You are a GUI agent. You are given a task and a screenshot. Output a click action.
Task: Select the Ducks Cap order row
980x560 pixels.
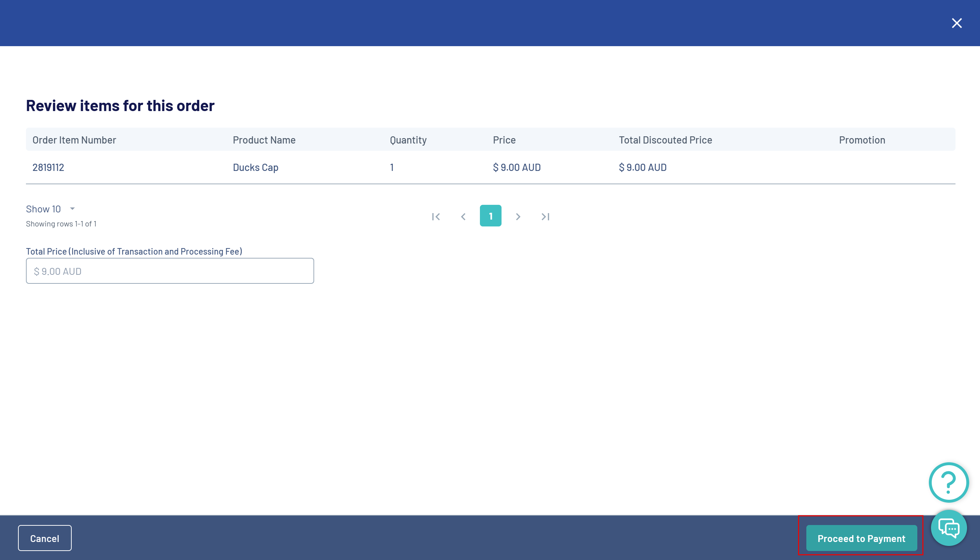click(x=255, y=167)
